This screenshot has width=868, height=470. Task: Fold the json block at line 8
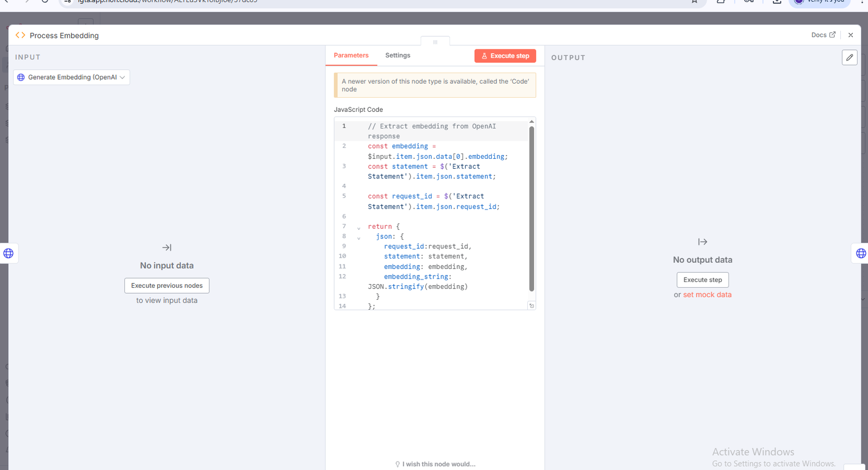click(x=359, y=237)
